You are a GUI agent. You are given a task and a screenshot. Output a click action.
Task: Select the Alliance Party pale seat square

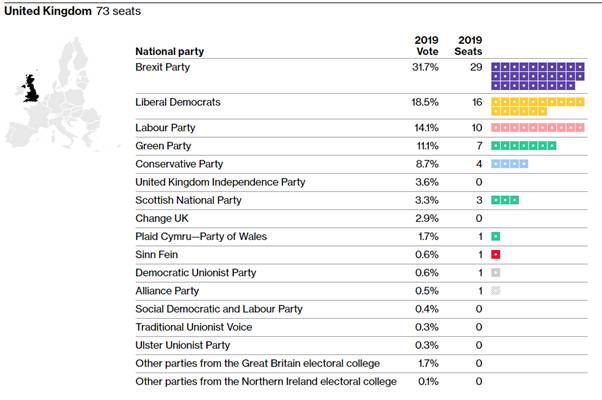495,290
